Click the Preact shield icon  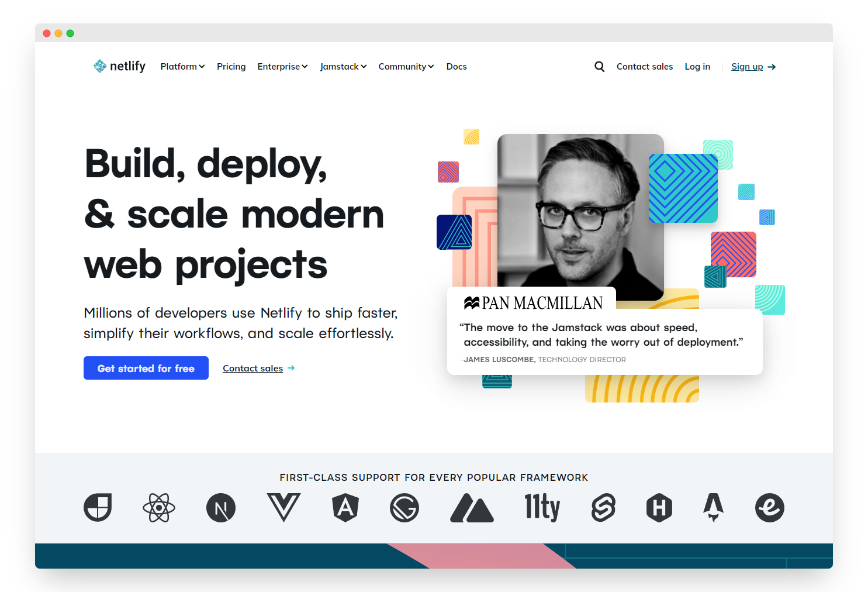pyautogui.click(x=98, y=508)
